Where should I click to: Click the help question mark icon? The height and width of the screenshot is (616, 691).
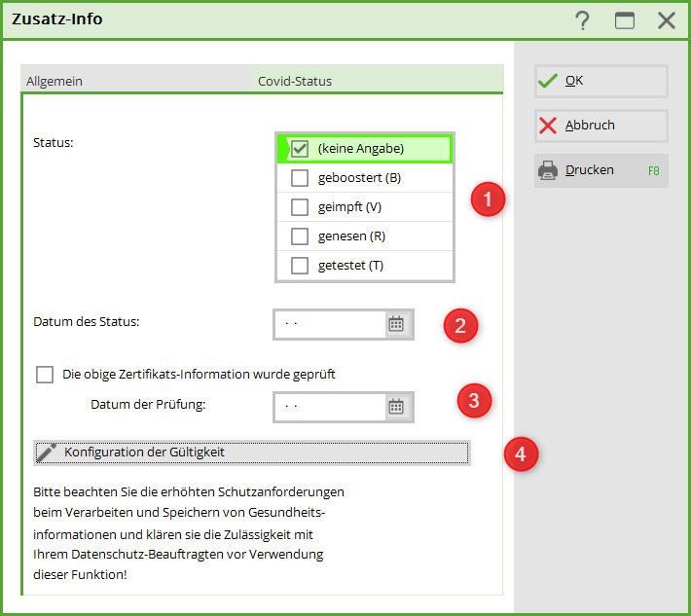point(582,20)
